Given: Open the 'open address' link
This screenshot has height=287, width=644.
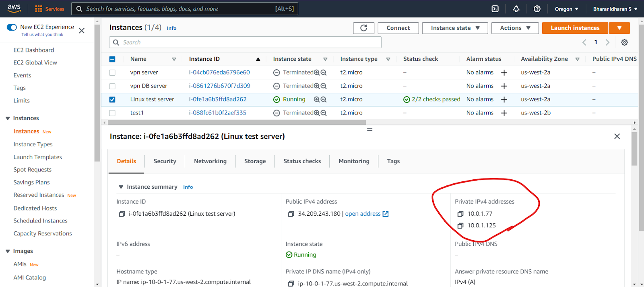Looking at the screenshot, I should point(367,214).
